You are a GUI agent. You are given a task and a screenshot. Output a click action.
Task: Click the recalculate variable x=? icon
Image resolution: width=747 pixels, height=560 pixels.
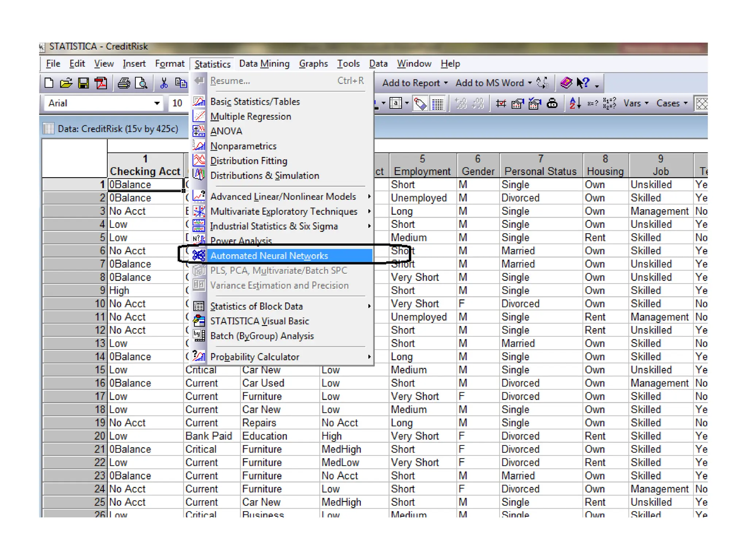592,104
